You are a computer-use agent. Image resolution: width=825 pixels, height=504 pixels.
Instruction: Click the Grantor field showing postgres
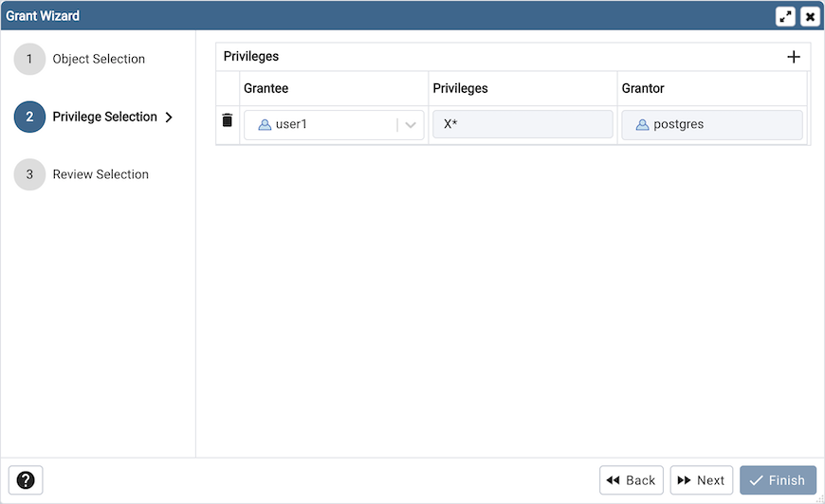712,125
